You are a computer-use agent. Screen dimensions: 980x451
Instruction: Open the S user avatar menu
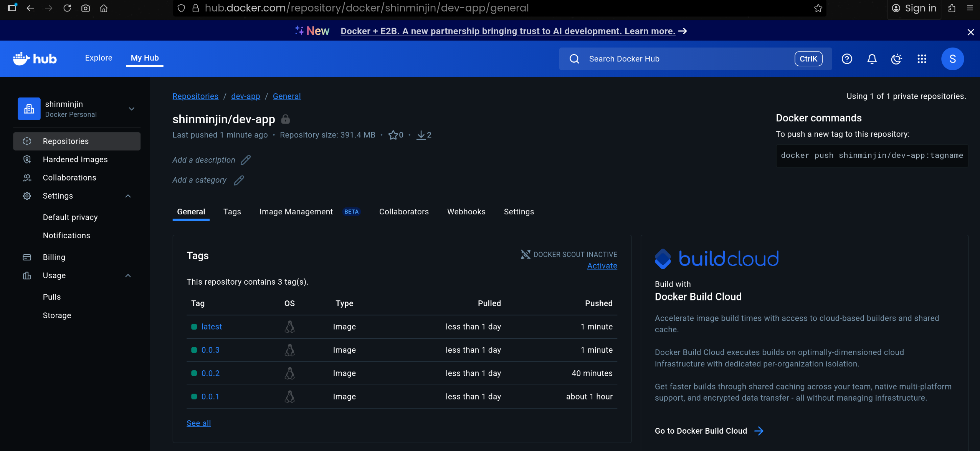coord(952,59)
